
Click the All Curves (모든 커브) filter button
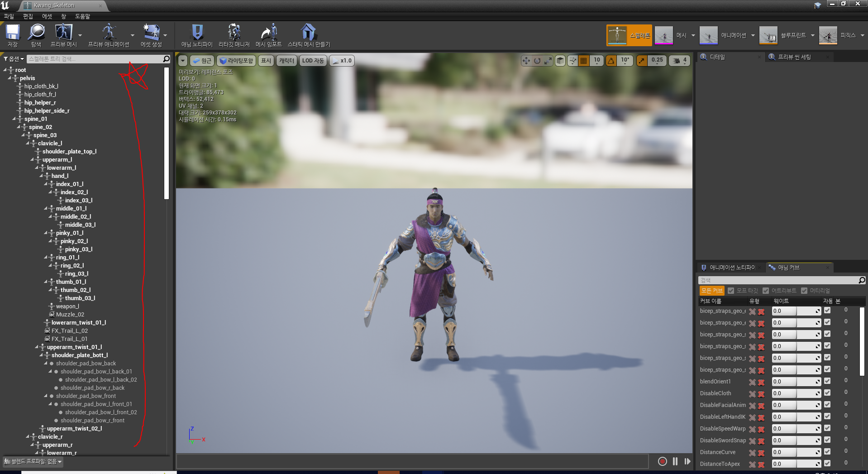tap(712, 291)
